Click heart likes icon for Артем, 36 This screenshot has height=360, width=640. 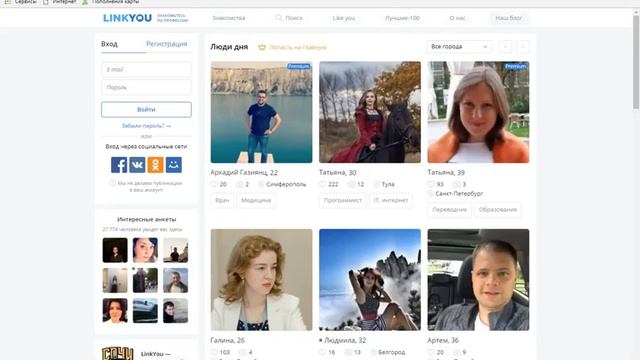431,352
